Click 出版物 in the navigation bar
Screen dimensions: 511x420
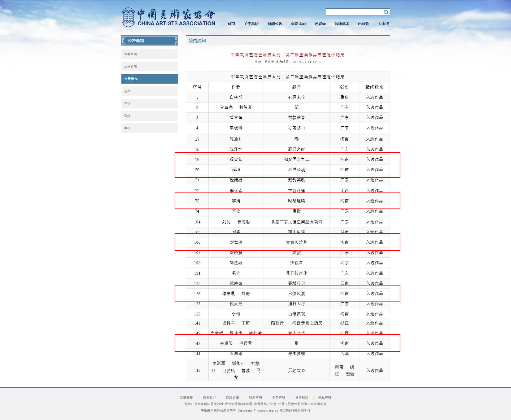pos(364,24)
